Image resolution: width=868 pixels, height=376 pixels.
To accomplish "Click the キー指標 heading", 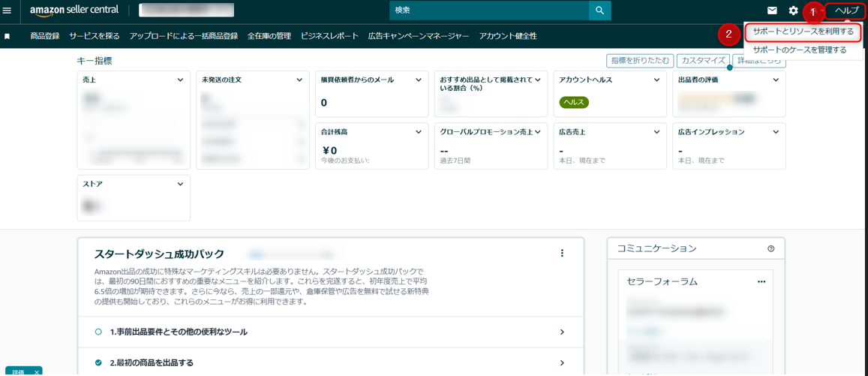I will (x=94, y=60).
